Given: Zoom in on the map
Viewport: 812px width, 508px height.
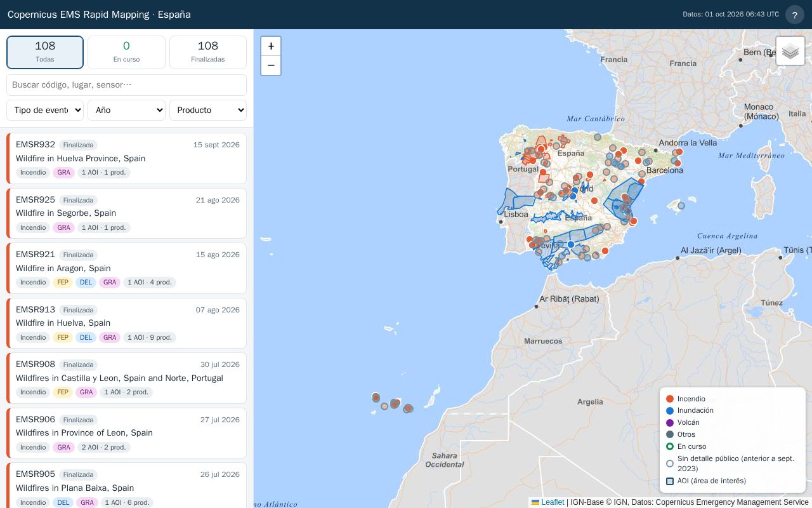Looking at the screenshot, I should 271,46.
